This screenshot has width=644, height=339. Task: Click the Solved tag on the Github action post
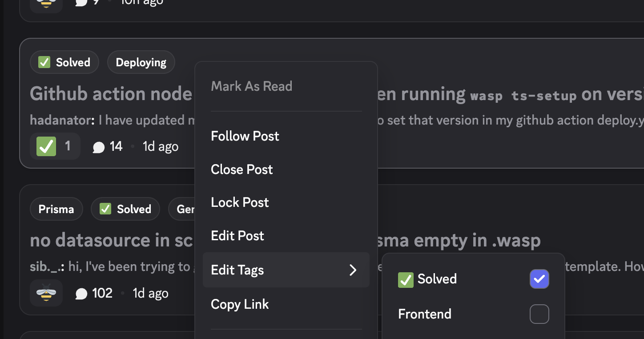coord(64,62)
